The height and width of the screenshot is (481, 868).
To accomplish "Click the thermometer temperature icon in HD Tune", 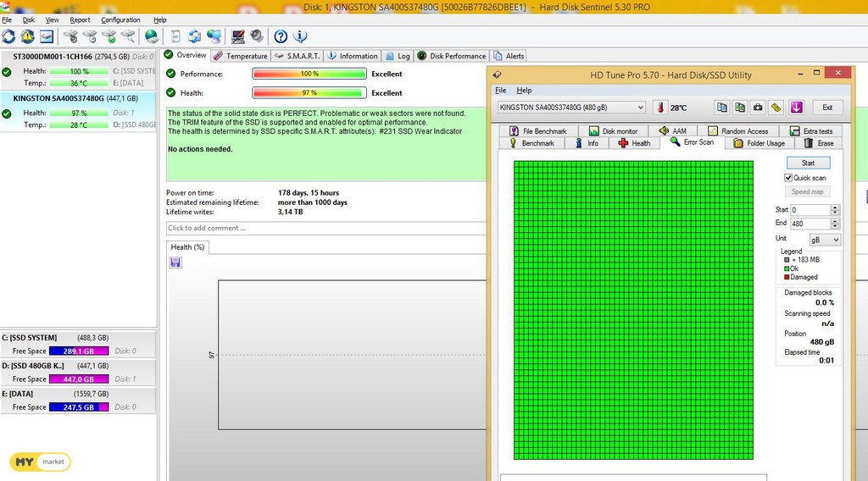I will coord(660,108).
